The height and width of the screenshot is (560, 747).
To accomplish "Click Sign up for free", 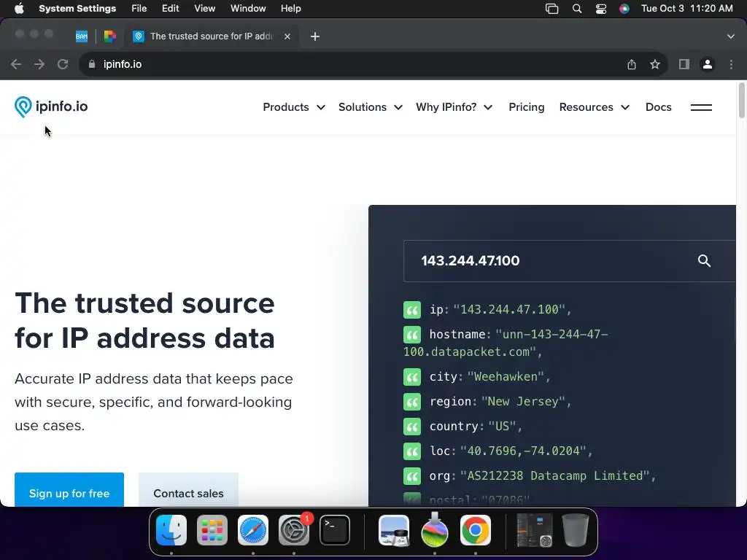I will coord(69,490).
